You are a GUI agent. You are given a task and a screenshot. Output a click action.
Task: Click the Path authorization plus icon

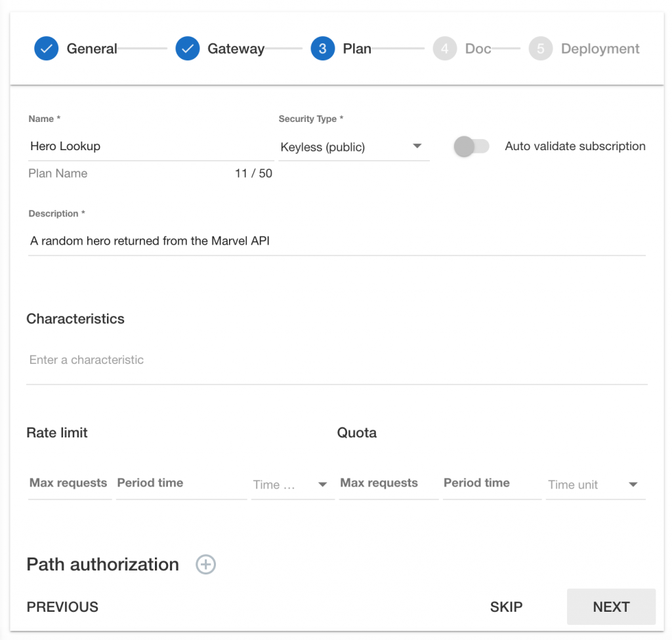click(205, 565)
